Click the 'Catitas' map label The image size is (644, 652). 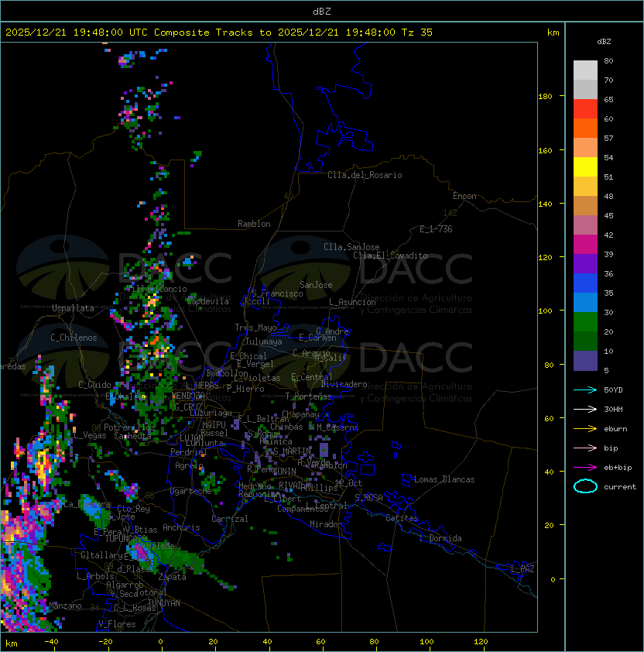402,518
